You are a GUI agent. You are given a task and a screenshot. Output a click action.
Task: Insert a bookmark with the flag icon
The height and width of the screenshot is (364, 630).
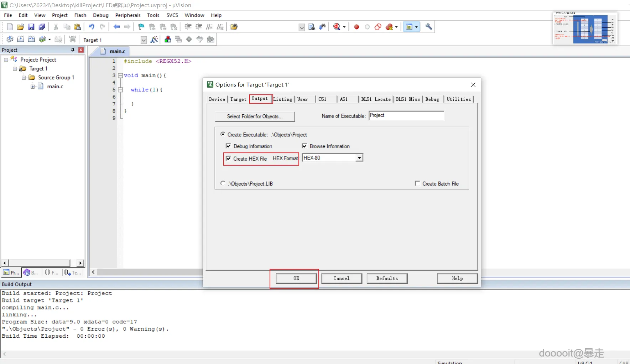[x=141, y=27]
